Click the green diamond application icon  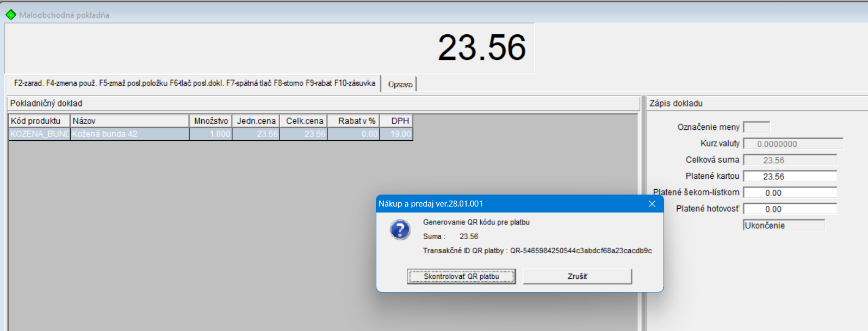coord(10,15)
